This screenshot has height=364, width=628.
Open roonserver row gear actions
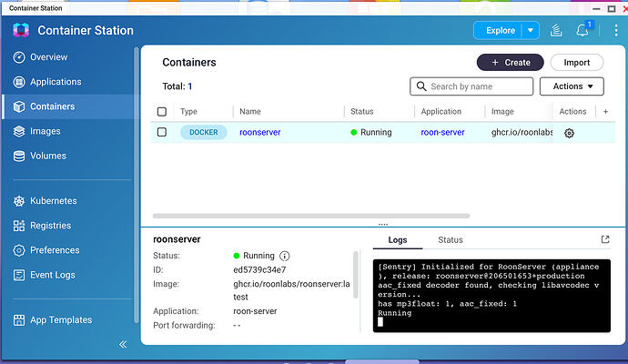click(569, 133)
